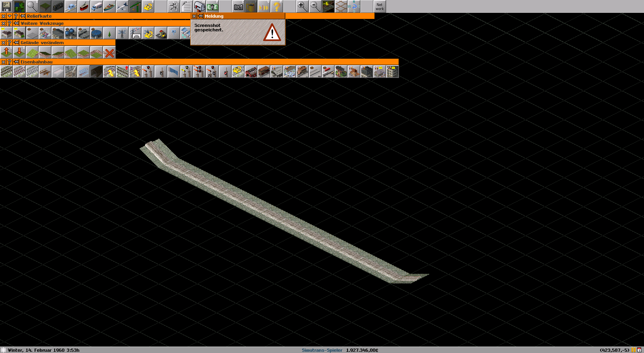The width and height of the screenshot is (644, 353).
Task: Click the Network button
Action: (379, 6)
